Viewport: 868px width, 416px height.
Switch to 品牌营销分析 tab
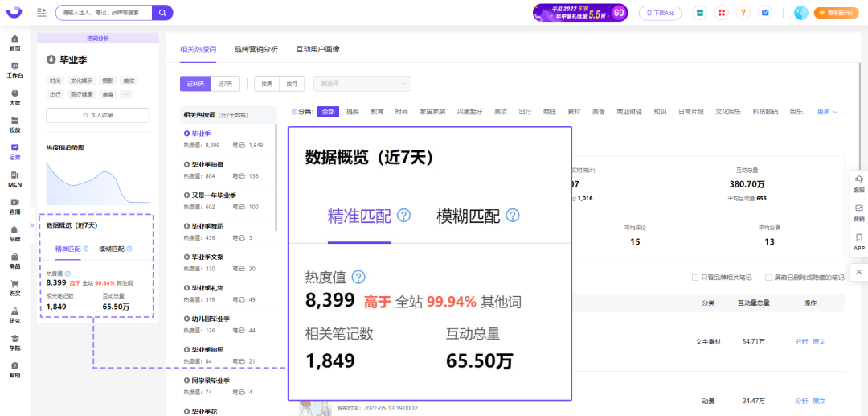point(256,49)
